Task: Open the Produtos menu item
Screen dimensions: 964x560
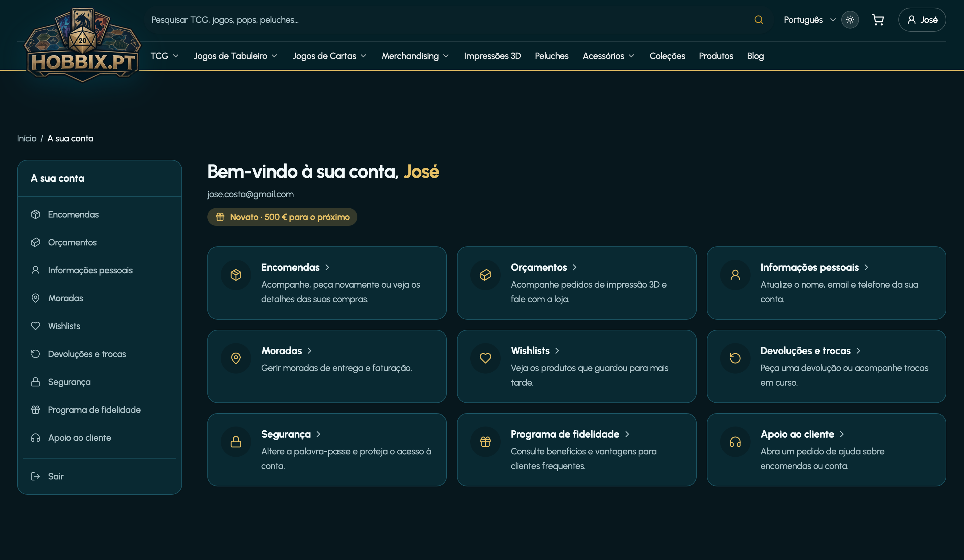Action: tap(716, 56)
